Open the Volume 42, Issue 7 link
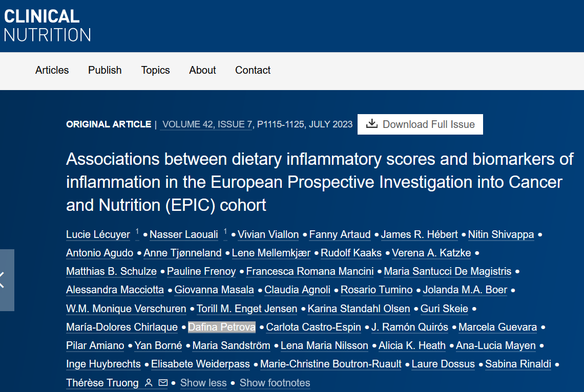The height and width of the screenshot is (392, 584). click(207, 124)
